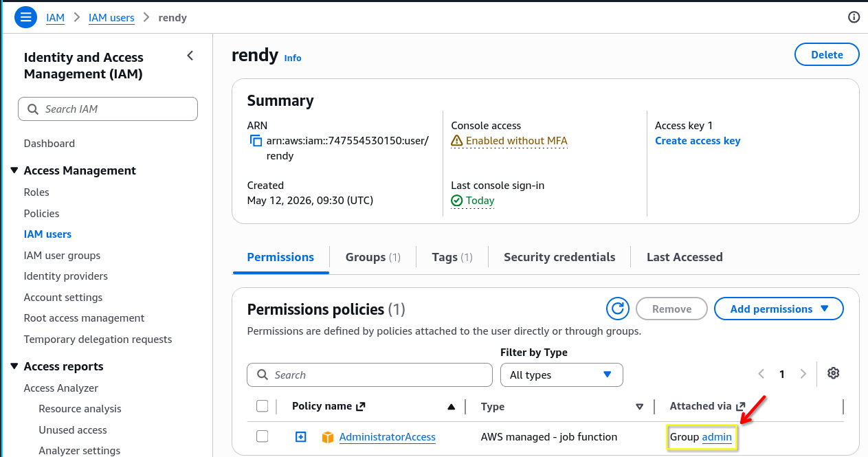Viewport: 868px width, 457px height.
Task: Open Identity providers in sidebar
Action: point(65,276)
